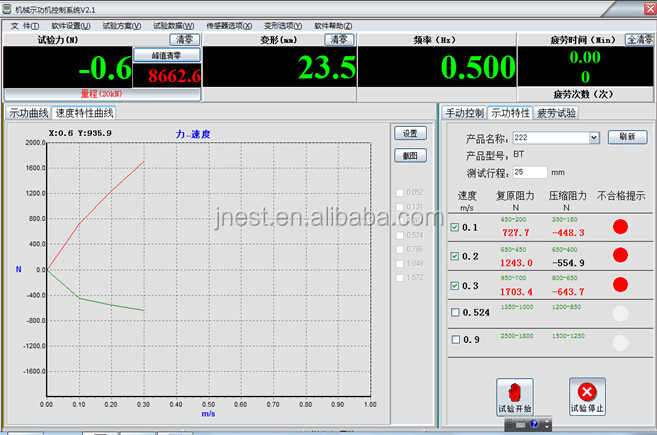Toggle the greyed-out 0.052 curve checkbox
Image resolution: width=657 pixels, height=435 pixels.
[x=400, y=192]
